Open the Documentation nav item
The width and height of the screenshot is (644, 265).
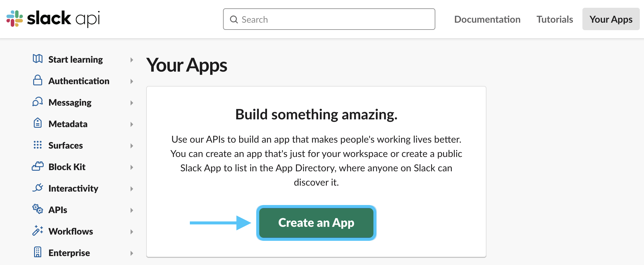tap(487, 19)
